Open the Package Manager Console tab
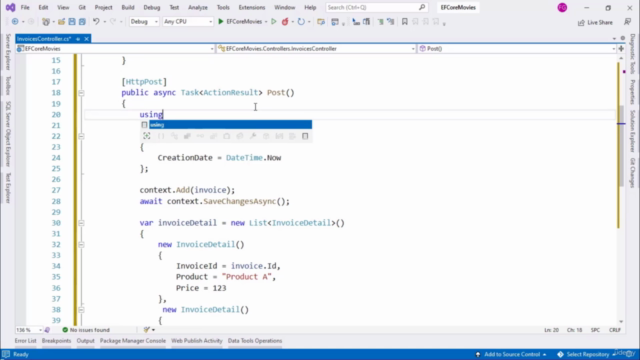The height and width of the screenshot is (360, 640). 133,341
